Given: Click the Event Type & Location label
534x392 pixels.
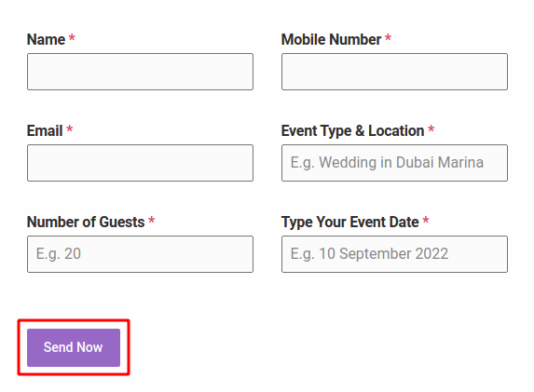Looking at the screenshot, I should (352, 131).
